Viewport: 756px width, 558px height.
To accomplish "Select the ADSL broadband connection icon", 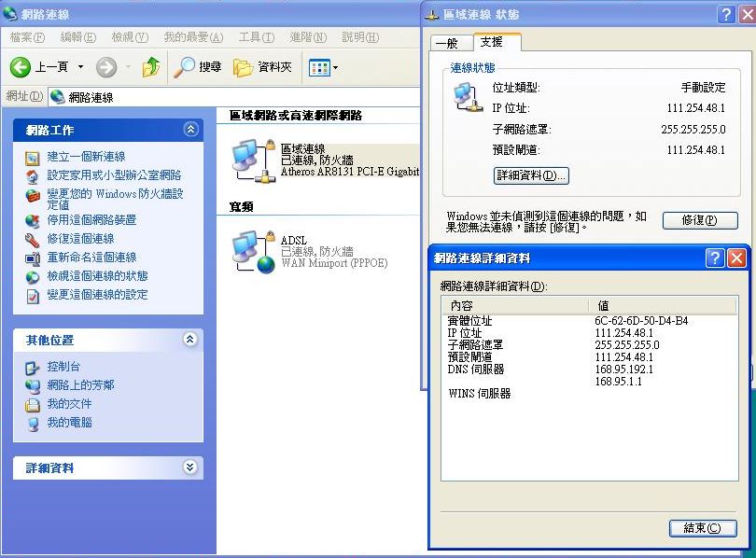I will (x=253, y=252).
